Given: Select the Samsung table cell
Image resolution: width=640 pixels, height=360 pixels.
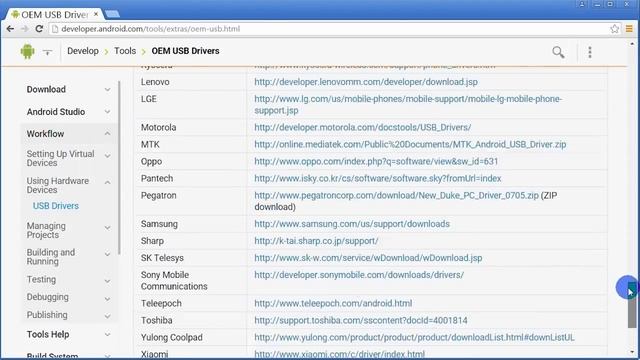Looking at the screenshot, I should [191, 224].
